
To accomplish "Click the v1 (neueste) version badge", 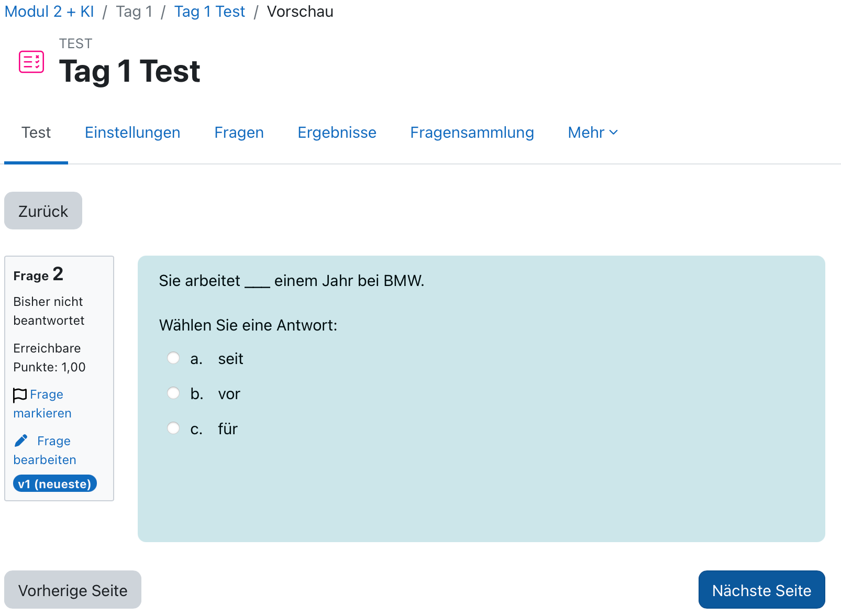I will tap(54, 483).
